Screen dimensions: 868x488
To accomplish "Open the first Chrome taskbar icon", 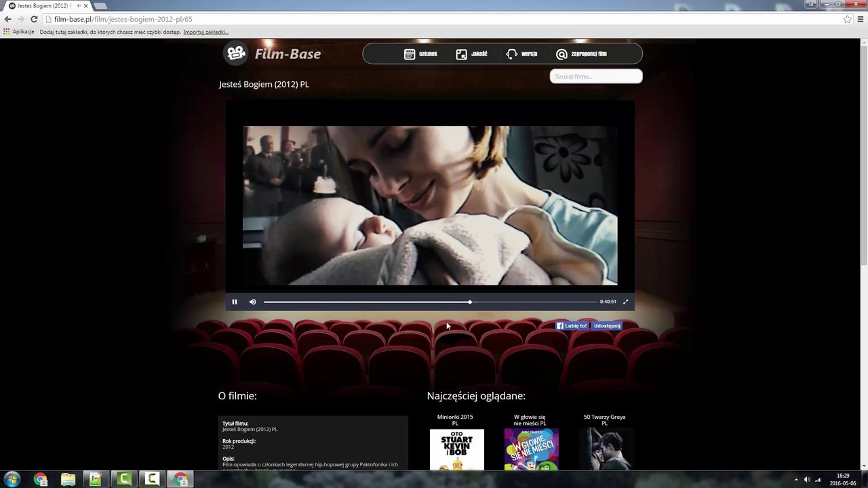I will [x=41, y=479].
